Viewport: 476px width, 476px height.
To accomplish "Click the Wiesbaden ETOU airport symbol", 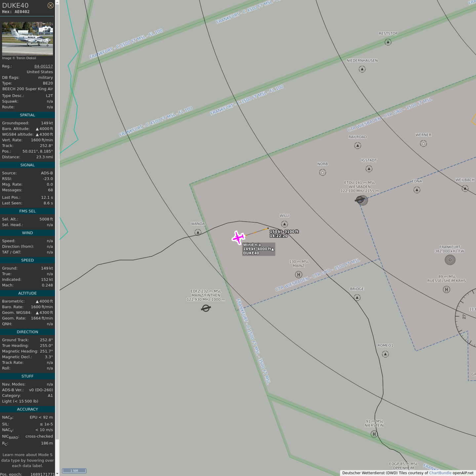I will pos(361,200).
